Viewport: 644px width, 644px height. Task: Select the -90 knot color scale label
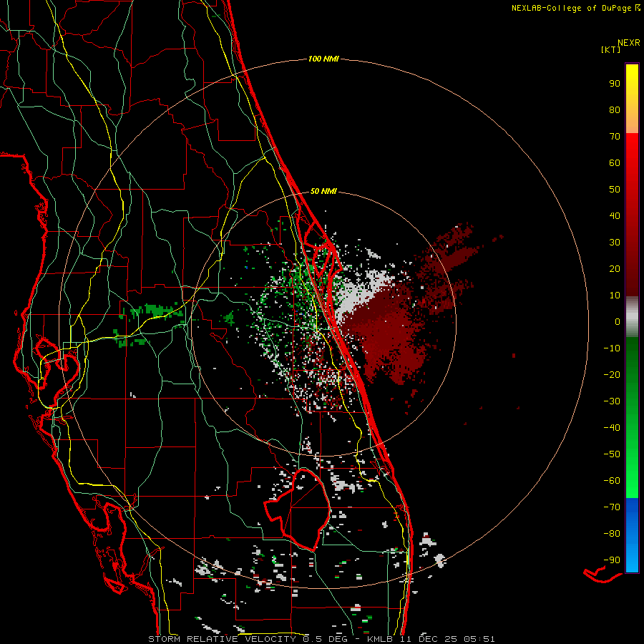pyautogui.click(x=612, y=560)
